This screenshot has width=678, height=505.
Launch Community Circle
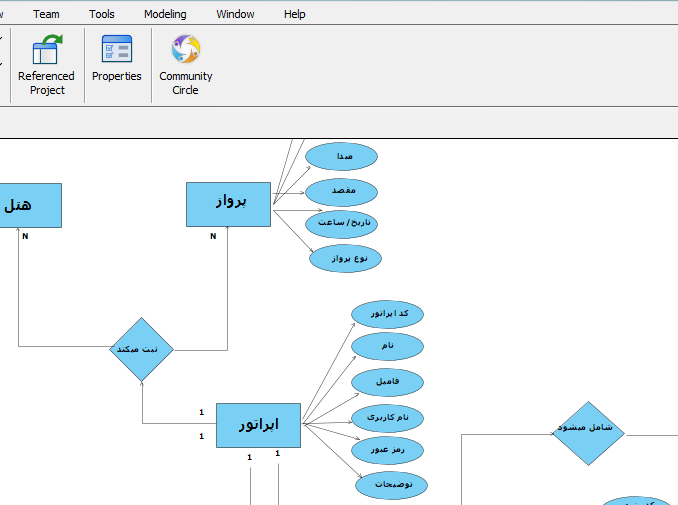185,65
